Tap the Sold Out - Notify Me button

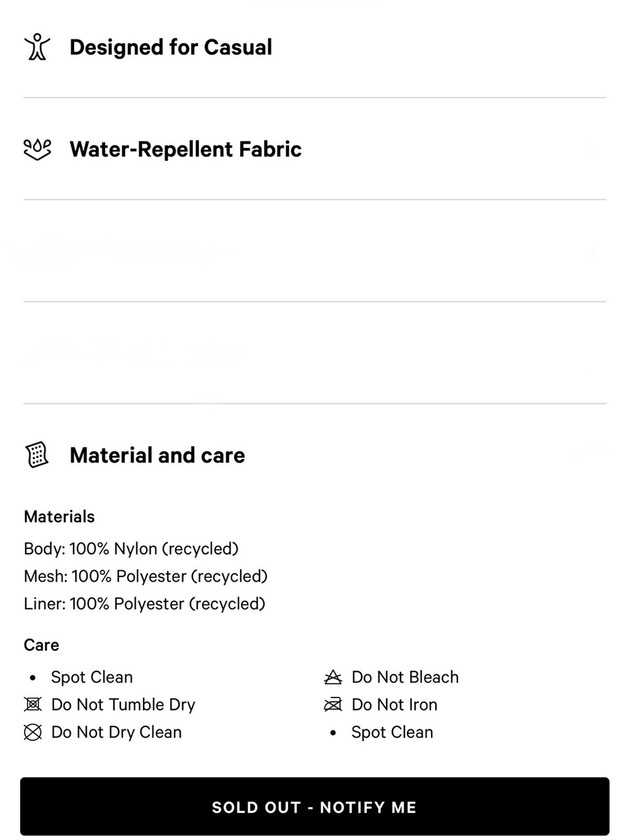tap(314, 807)
